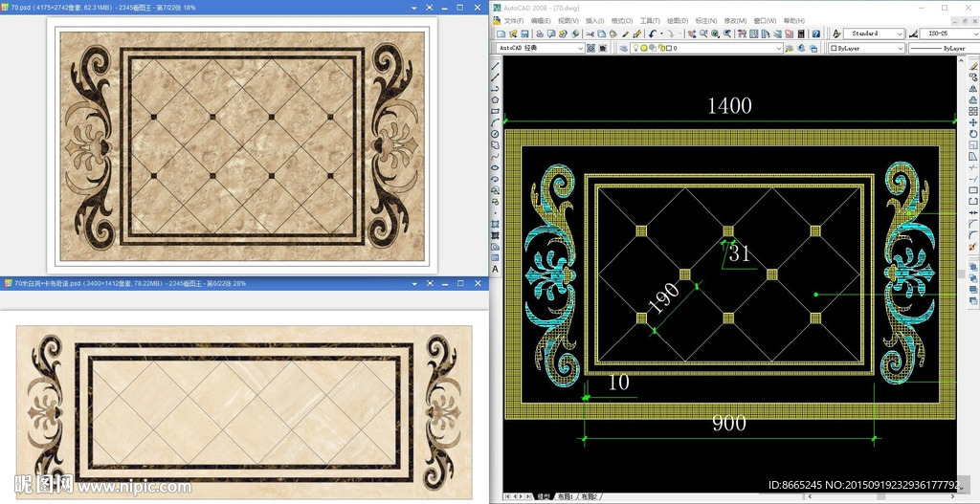Select the Erase tool in modify toolbar
Image resolution: width=980 pixels, height=504 pixels.
click(973, 66)
